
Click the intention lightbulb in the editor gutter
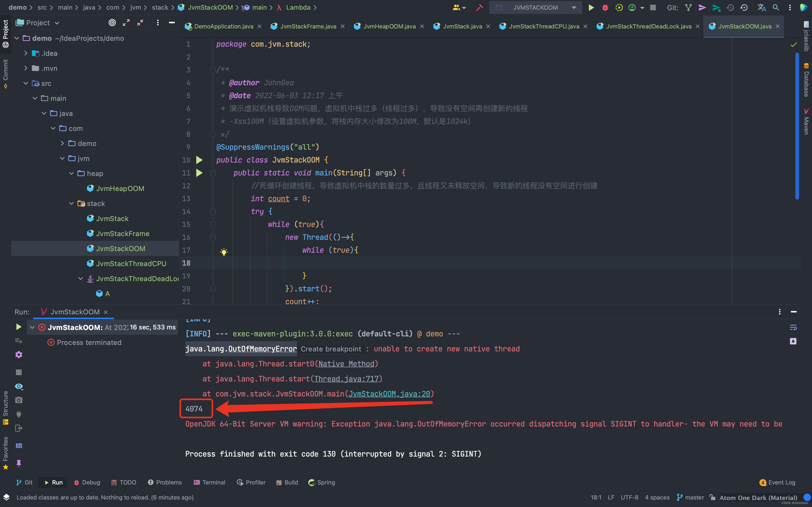(224, 252)
